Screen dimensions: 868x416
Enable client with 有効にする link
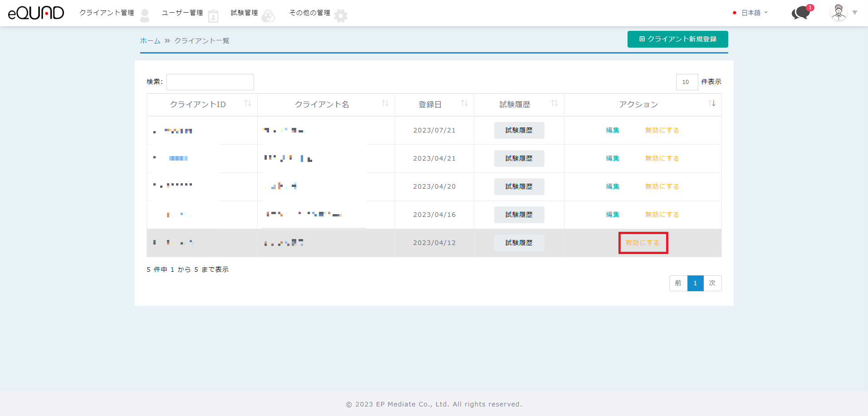[x=642, y=243]
